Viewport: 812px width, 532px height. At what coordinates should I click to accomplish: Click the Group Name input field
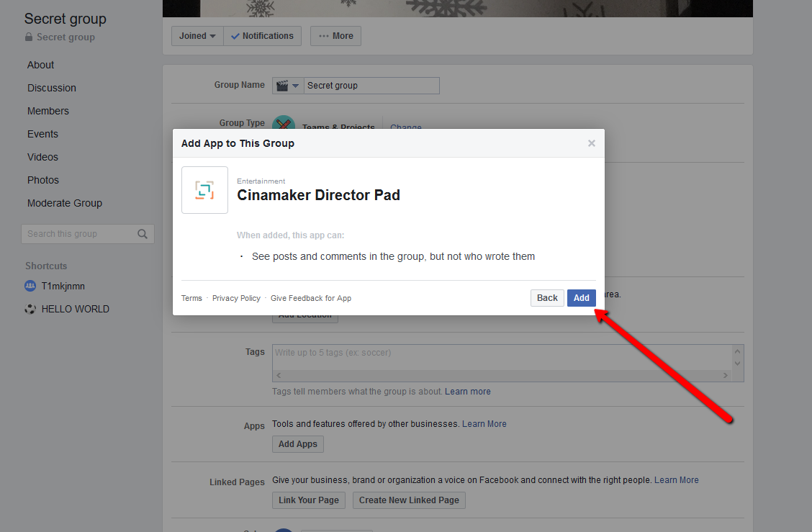click(371, 86)
